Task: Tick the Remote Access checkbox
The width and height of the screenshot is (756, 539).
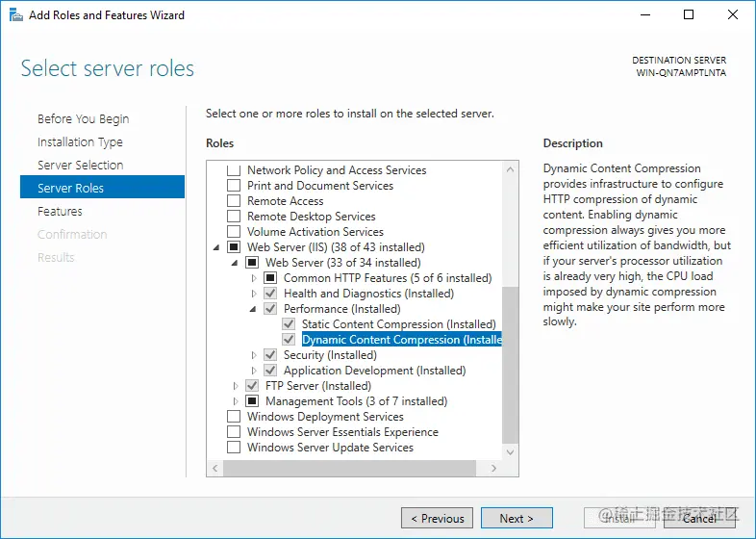Action: coord(234,201)
